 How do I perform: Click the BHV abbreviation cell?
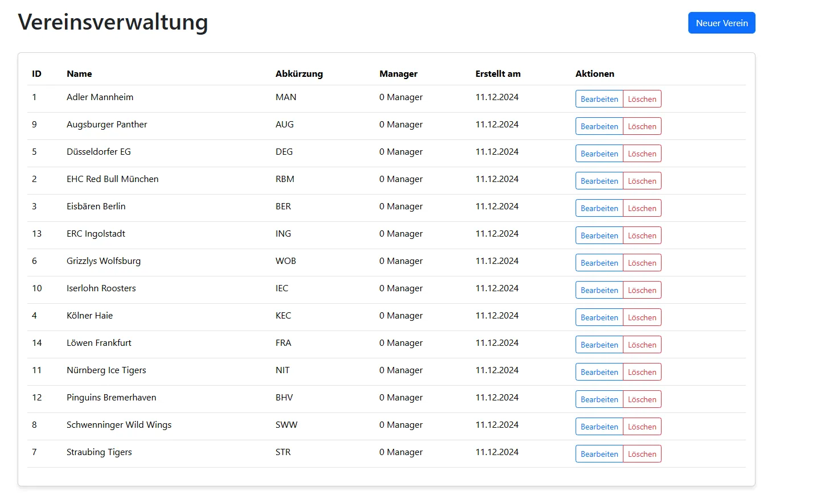(x=284, y=397)
